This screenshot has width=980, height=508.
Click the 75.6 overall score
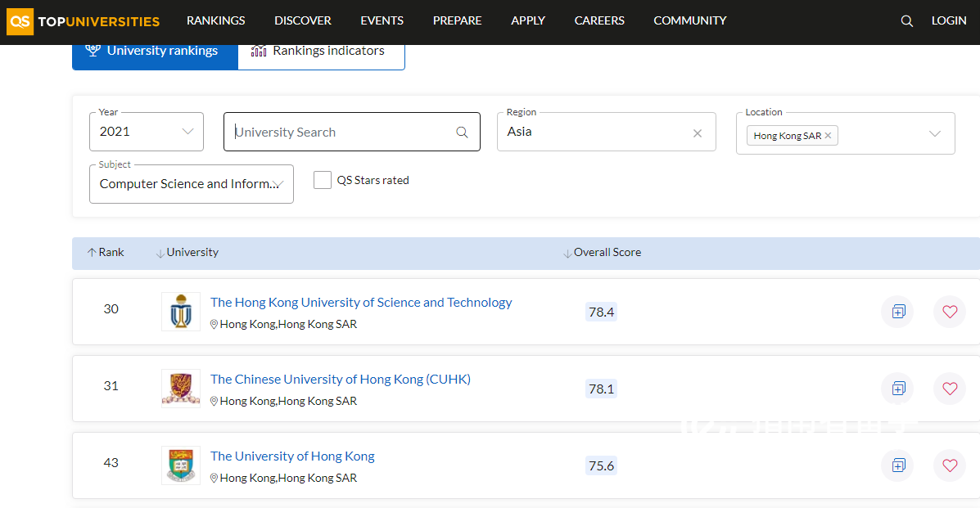coord(601,465)
